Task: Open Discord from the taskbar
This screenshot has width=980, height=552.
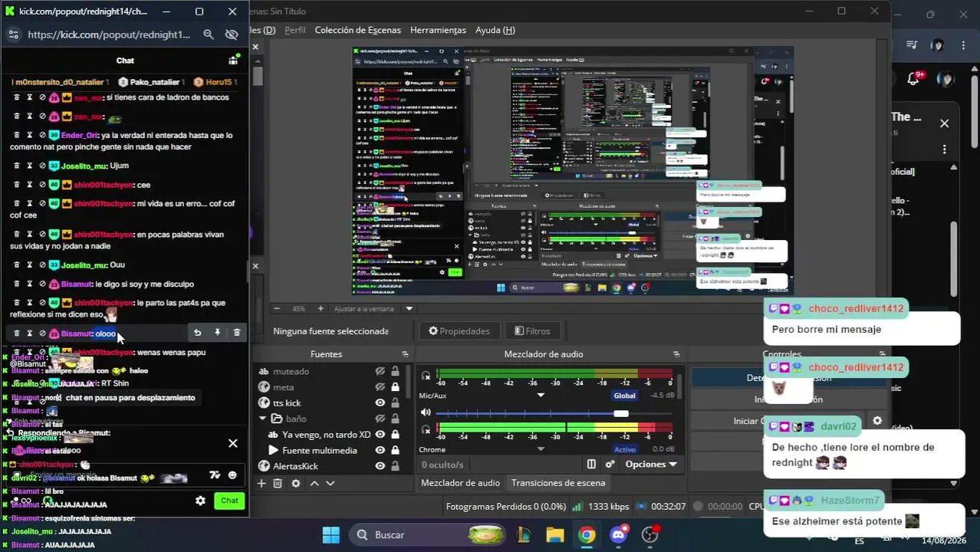Action: click(619, 534)
